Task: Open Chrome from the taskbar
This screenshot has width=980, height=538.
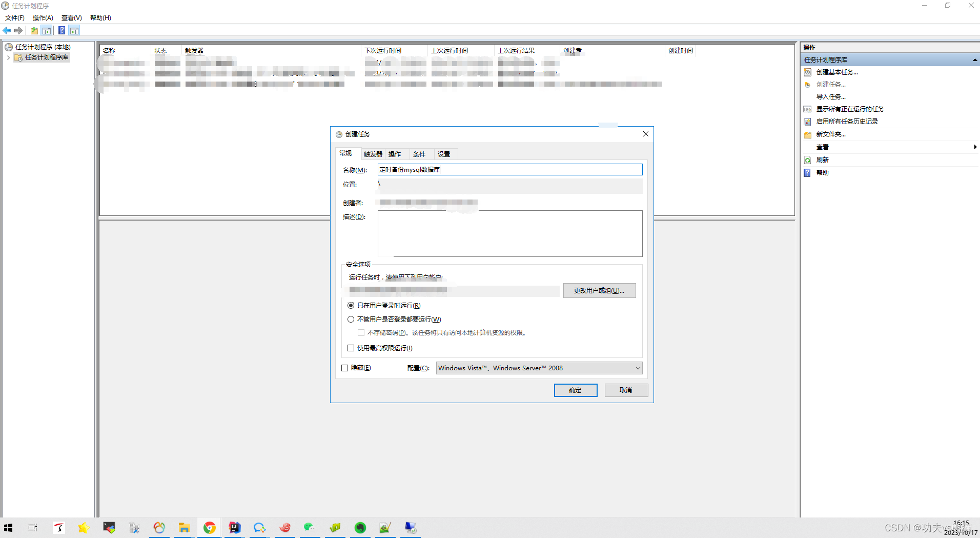Action: tap(209, 527)
